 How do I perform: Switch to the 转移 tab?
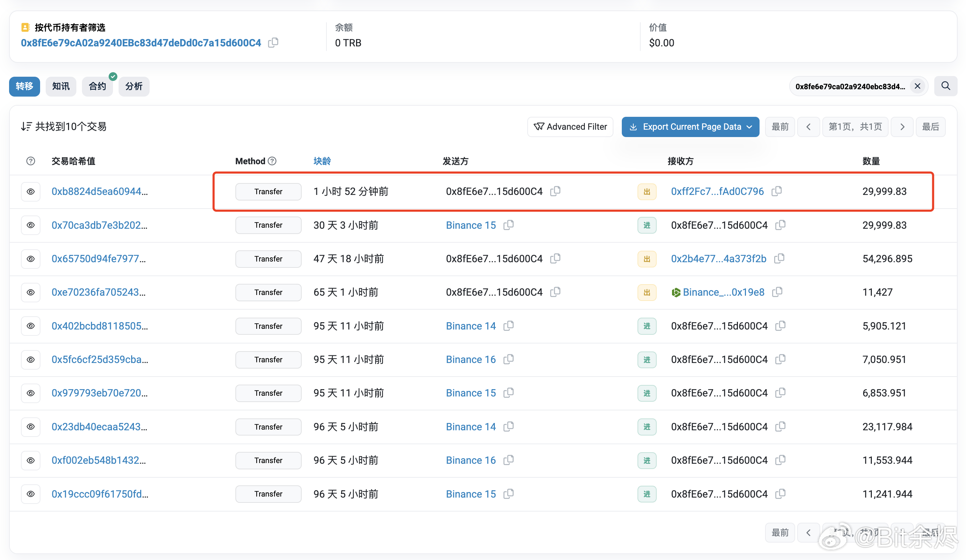(x=24, y=86)
